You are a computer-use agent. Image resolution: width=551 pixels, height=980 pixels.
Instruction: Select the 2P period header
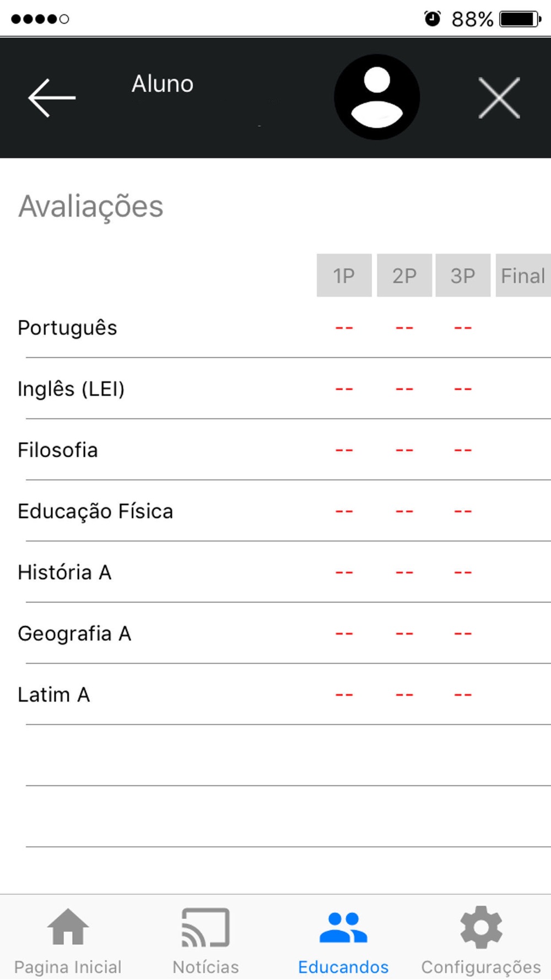[x=404, y=276]
